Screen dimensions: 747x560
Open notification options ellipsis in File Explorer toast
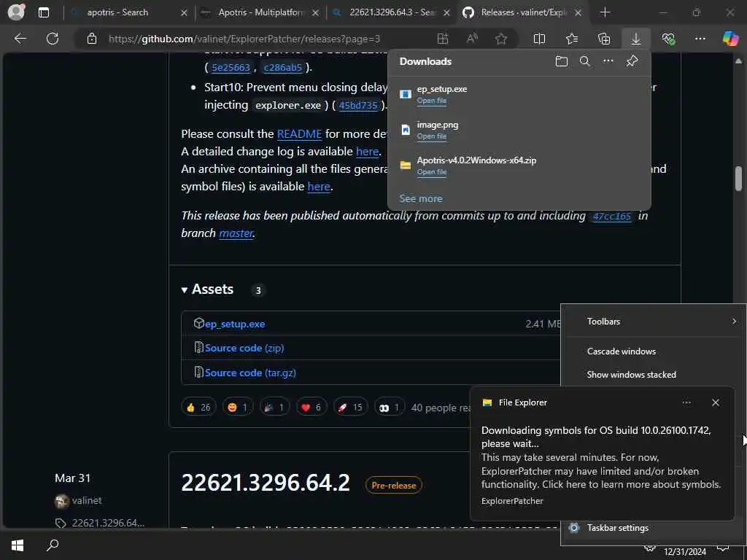point(686,402)
